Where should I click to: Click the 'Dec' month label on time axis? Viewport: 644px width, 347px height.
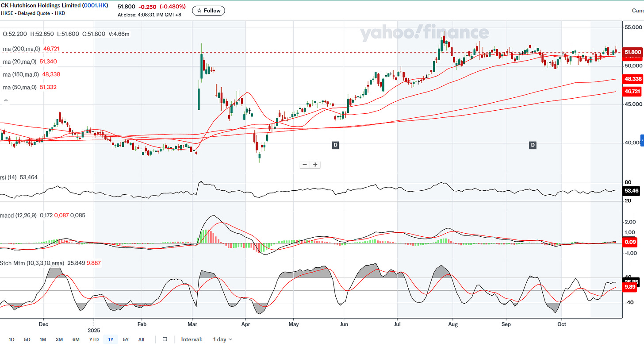tap(43, 324)
